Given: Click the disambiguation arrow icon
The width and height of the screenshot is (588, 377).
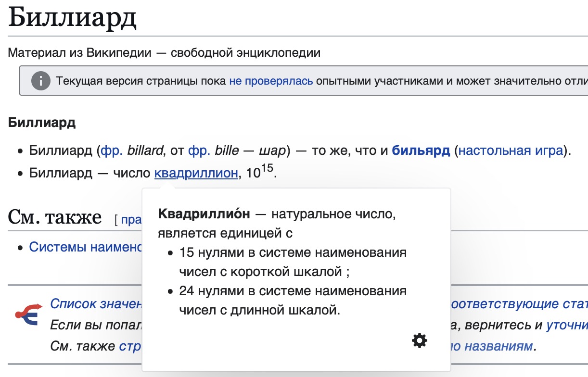Looking at the screenshot, I should (x=27, y=314).
